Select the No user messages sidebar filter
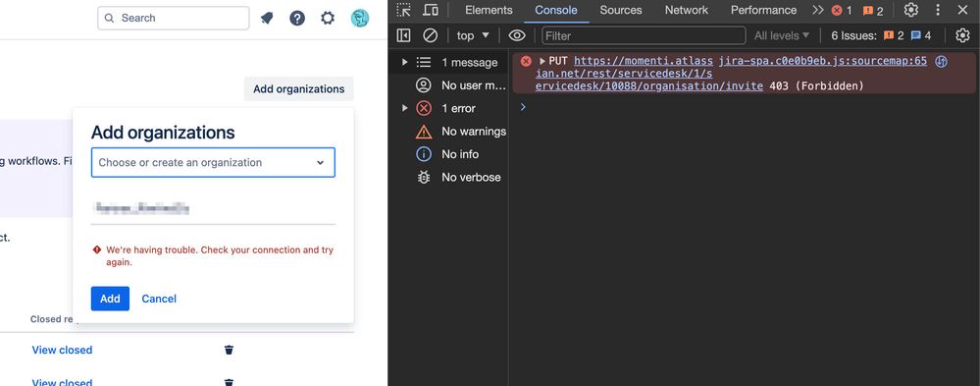 pyautogui.click(x=461, y=85)
